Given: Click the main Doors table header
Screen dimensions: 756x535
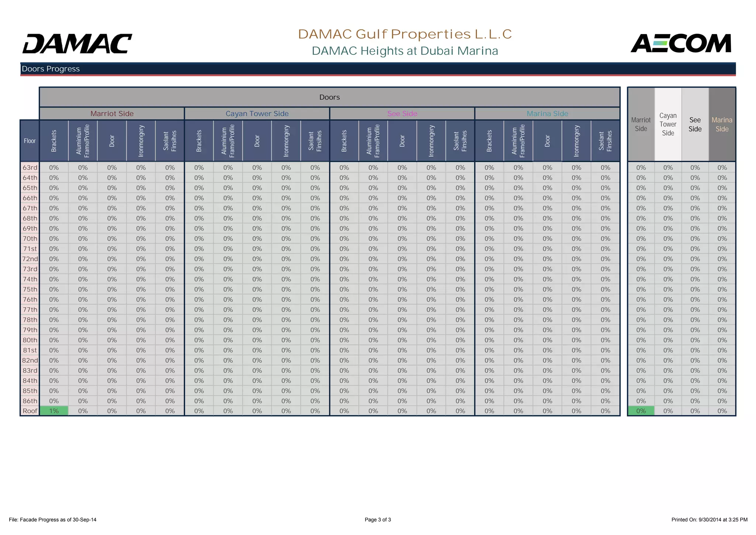Looking at the screenshot, I should pos(329,97).
